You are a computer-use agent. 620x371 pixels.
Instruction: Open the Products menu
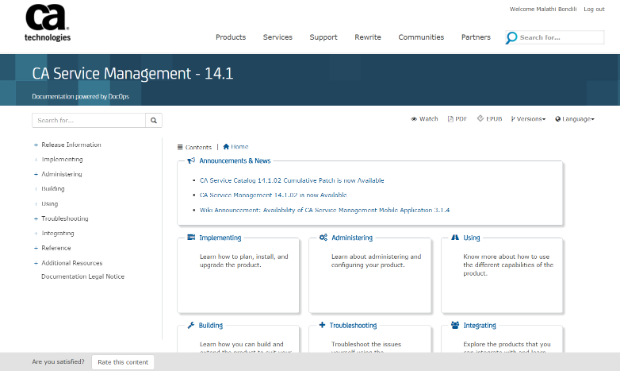click(231, 37)
